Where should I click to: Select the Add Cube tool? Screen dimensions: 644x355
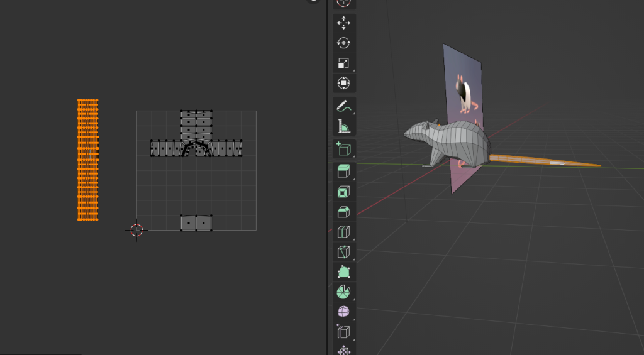tap(344, 149)
